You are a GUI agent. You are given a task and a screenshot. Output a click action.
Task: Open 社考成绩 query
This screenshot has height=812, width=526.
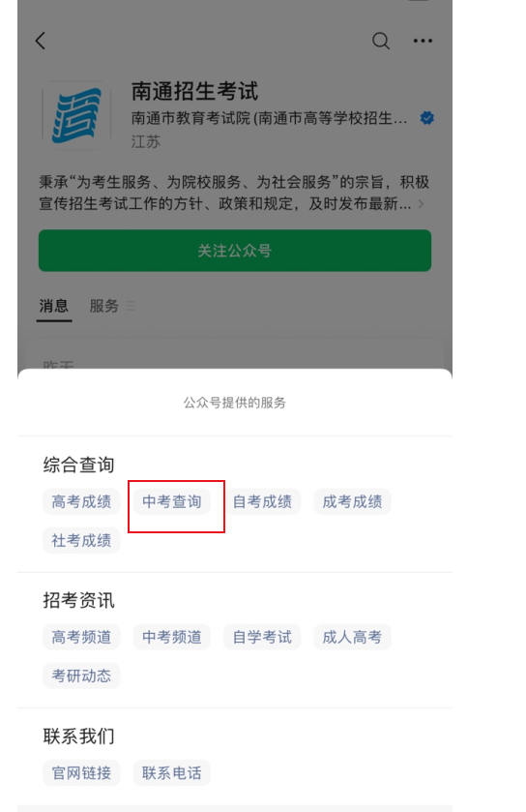(x=81, y=540)
